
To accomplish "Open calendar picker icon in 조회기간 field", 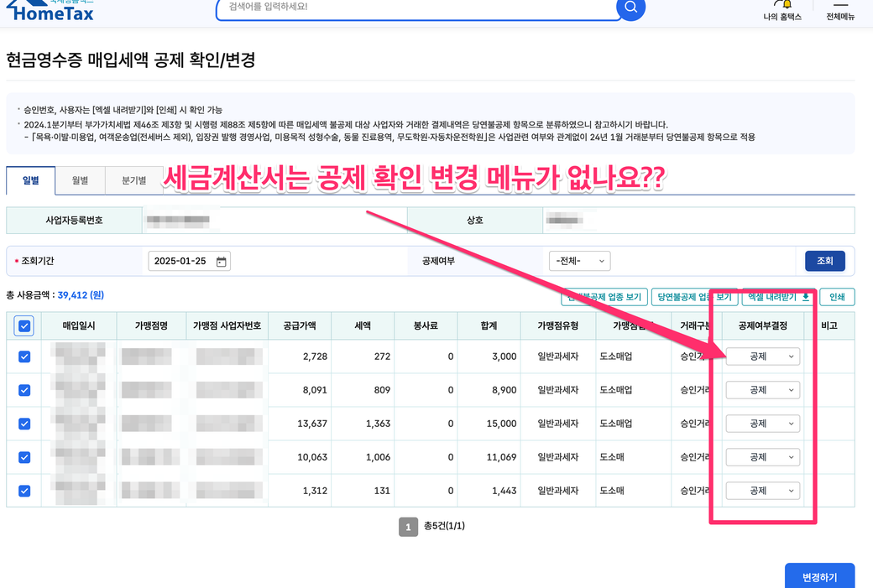I will 222,262.
